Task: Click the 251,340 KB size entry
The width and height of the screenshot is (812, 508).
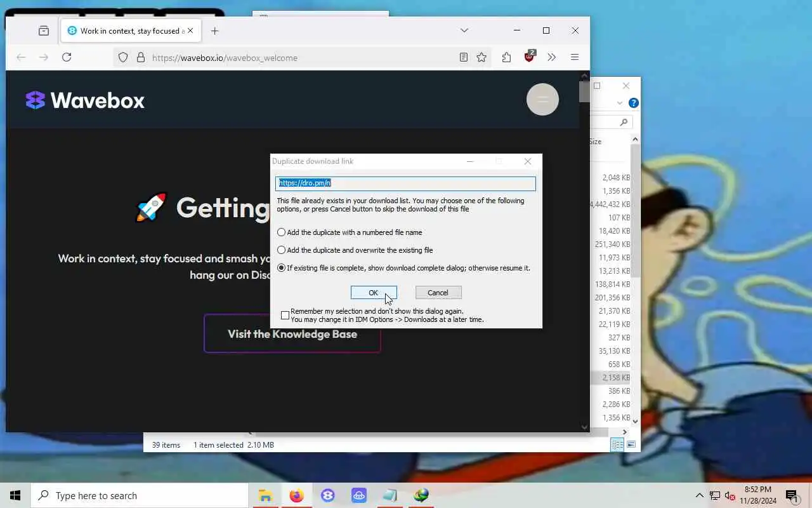Action: (x=612, y=244)
